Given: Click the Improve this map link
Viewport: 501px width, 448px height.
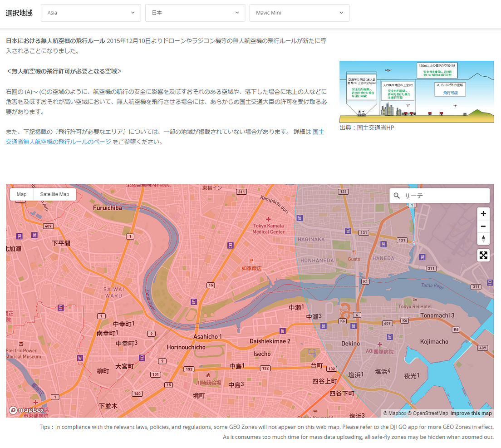Looking at the screenshot, I should (471, 413).
